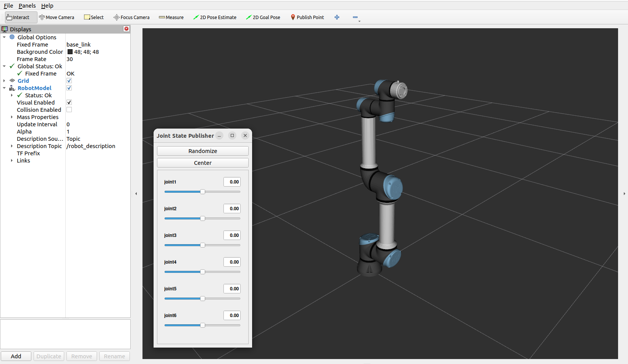
Task: Close the Joint State Publisher window
Action: [245, 135]
